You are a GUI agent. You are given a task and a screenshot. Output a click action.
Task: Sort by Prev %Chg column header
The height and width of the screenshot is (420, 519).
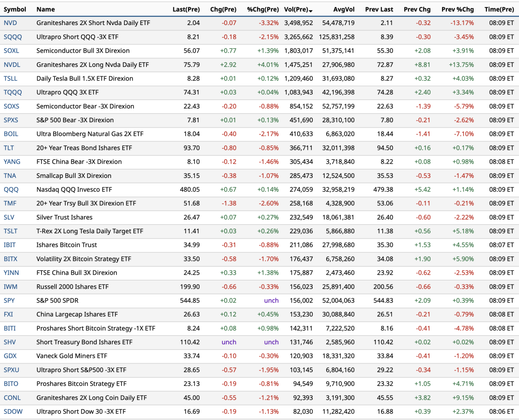tap(458, 9)
